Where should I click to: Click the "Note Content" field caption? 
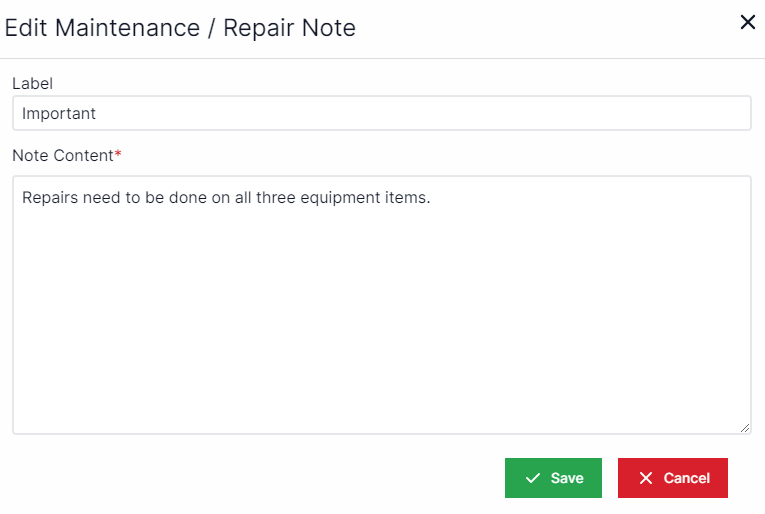point(62,156)
